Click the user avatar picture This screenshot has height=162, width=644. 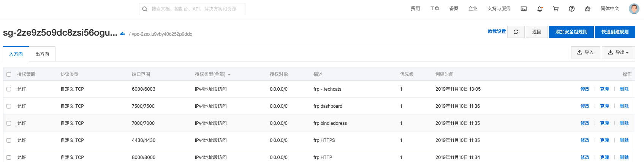pyautogui.click(x=634, y=9)
